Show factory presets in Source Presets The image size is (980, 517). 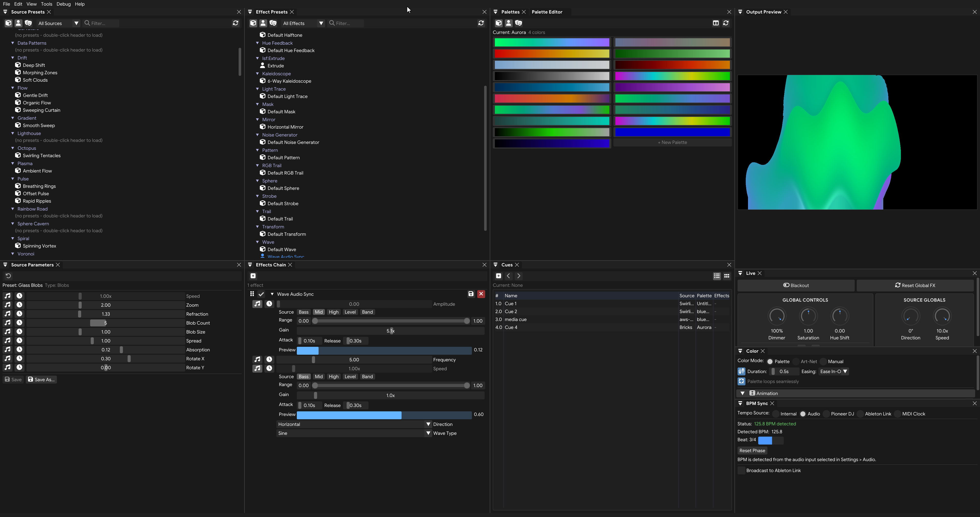point(8,23)
